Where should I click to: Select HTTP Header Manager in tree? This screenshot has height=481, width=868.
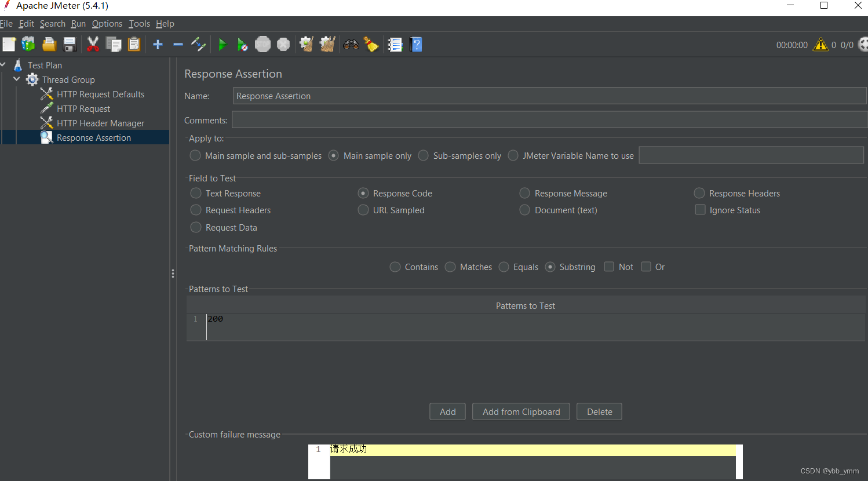(100, 123)
